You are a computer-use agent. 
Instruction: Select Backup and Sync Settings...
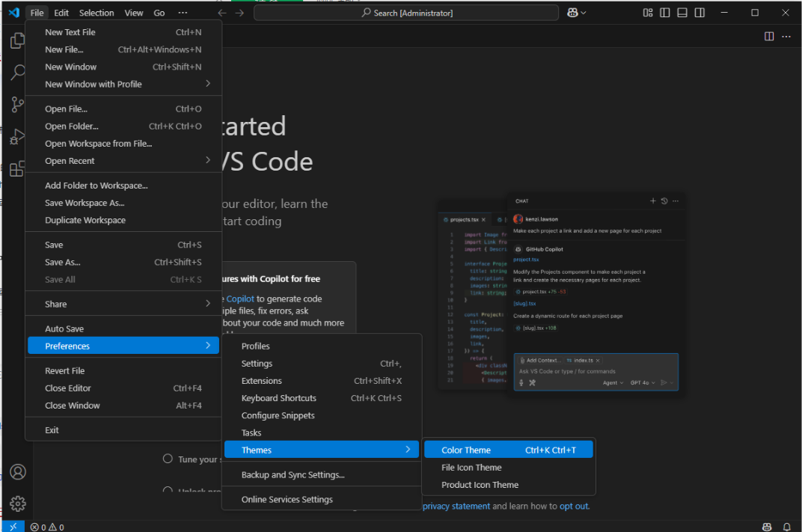coord(321,474)
